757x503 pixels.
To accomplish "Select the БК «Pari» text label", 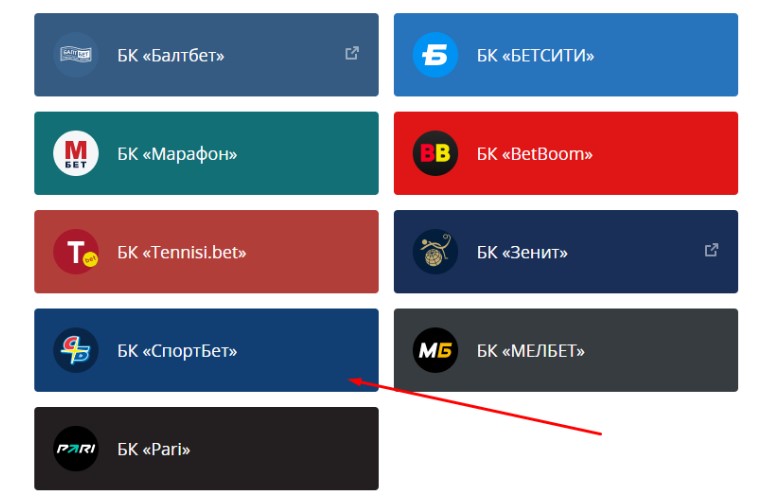I will tap(154, 449).
